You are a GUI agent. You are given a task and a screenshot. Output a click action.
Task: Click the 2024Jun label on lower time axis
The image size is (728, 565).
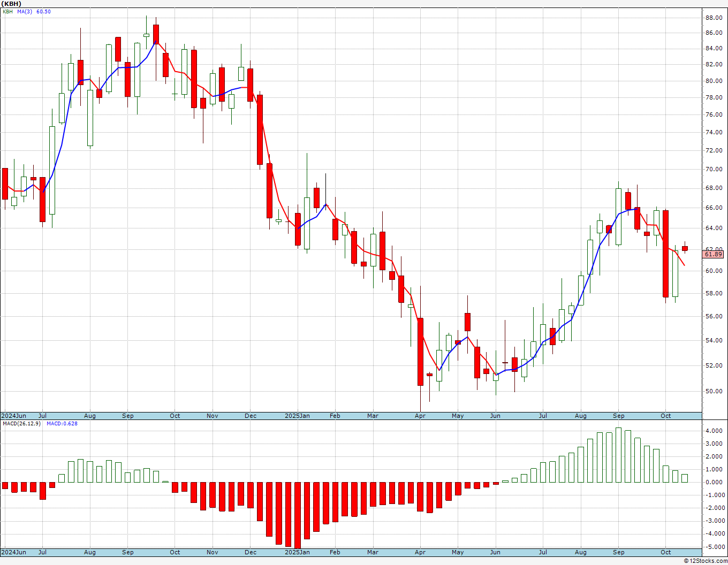[13, 552]
